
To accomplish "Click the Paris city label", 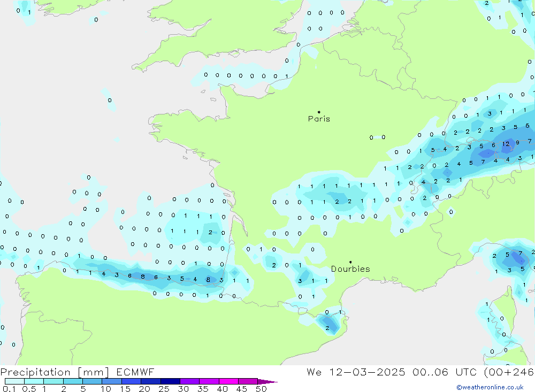I will click(x=319, y=119).
